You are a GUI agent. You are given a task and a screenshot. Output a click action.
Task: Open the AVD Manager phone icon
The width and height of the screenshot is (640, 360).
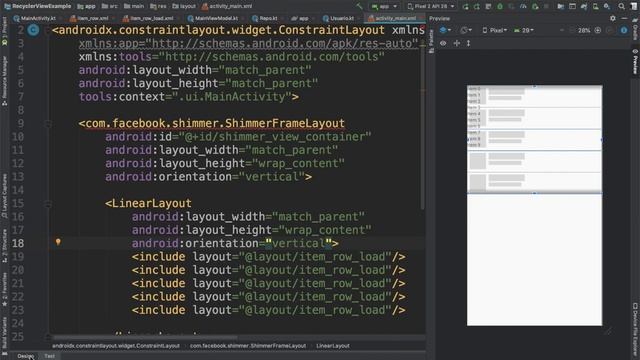(x=596, y=6)
